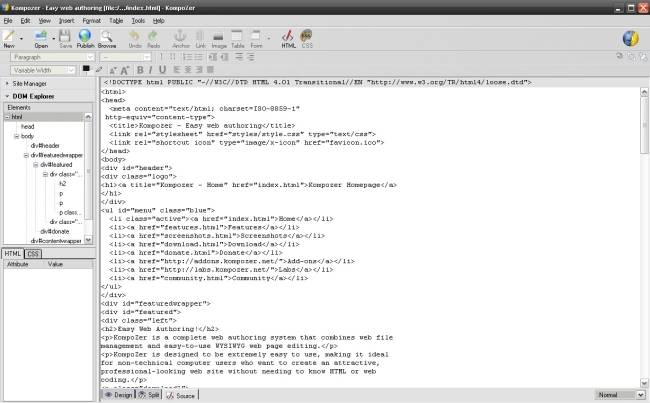Switch to the Split view tab
Image resolution: width=650 pixels, height=403 pixels.
pyautogui.click(x=149, y=395)
